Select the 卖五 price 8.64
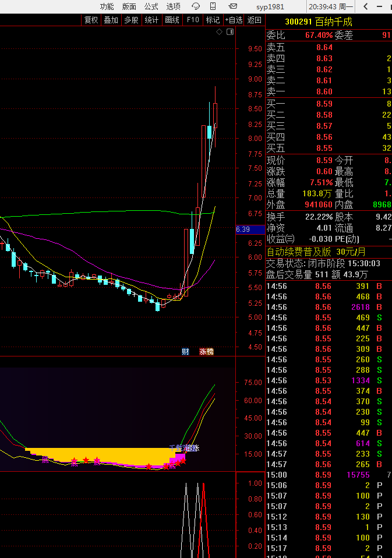Viewport: 392px width, 558px height. [324, 47]
